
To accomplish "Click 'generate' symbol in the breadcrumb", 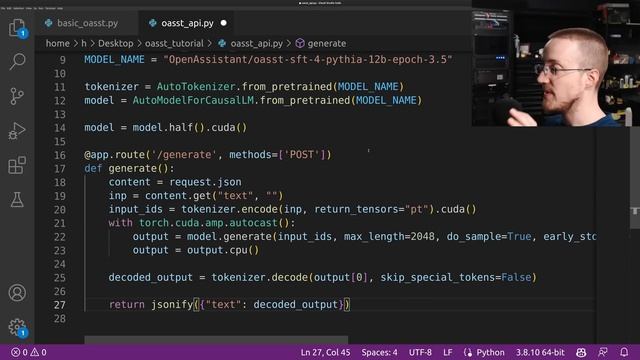I will [327, 43].
